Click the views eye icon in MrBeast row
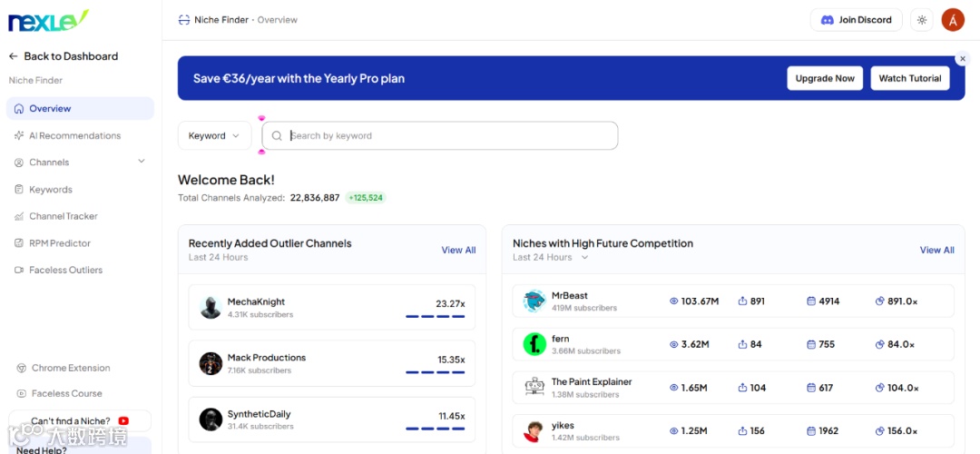 673,301
